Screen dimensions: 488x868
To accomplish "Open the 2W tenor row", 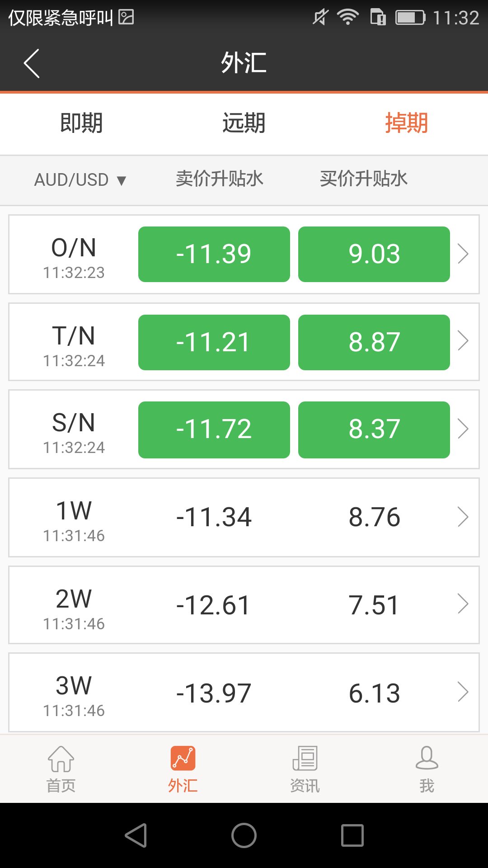I will coord(244,605).
